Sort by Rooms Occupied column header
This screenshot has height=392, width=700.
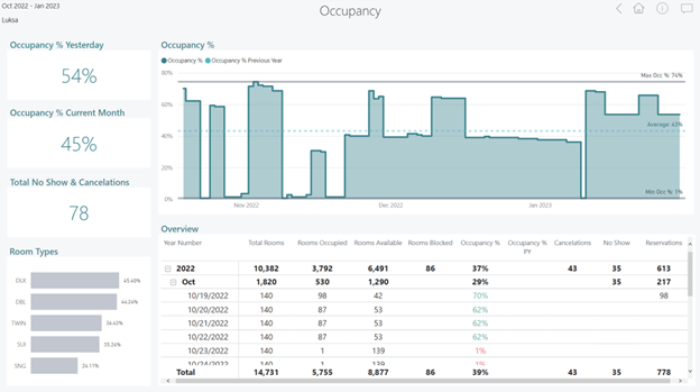click(x=322, y=243)
